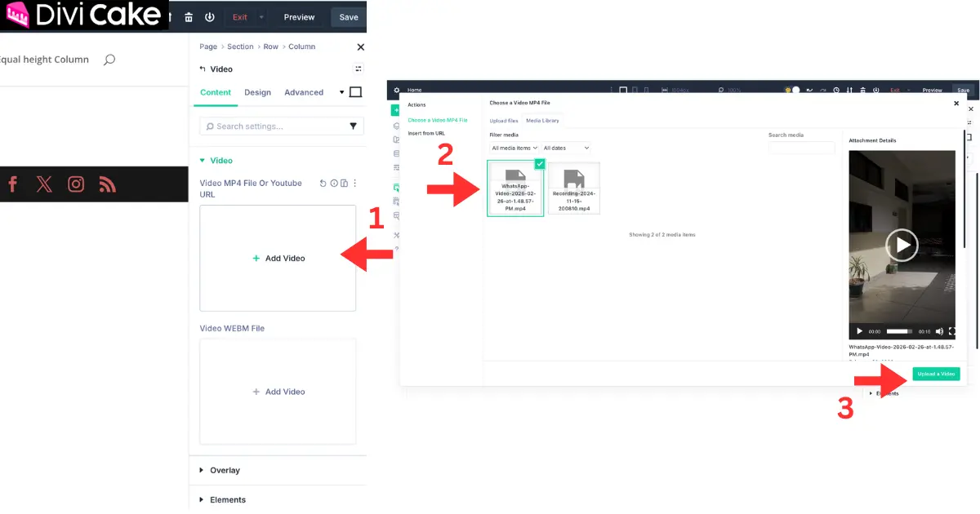Click the red Exit button in left toolbar
The height and width of the screenshot is (514, 980).
point(239,17)
